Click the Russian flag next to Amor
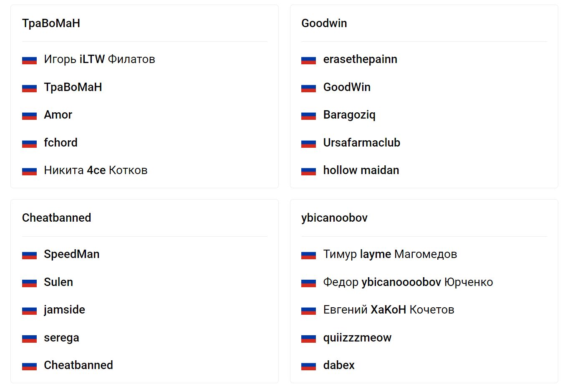 click(x=29, y=116)
